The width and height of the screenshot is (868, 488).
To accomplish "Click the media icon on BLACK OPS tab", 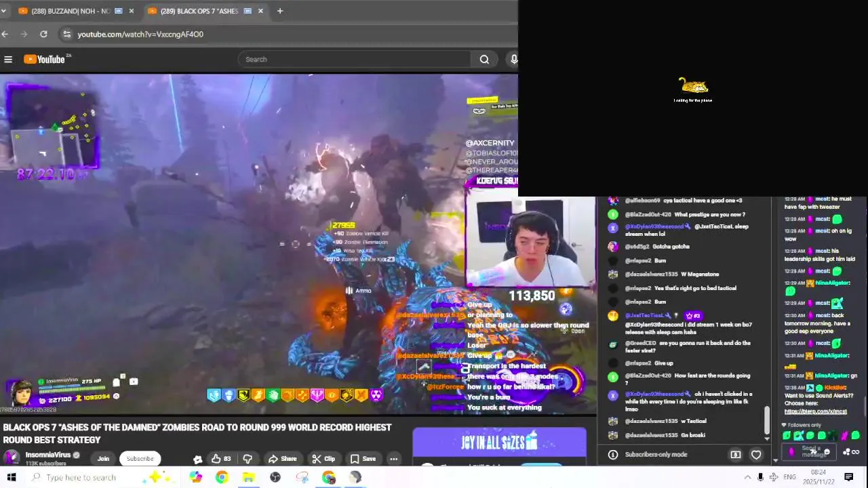I will [x=248, y=11].
